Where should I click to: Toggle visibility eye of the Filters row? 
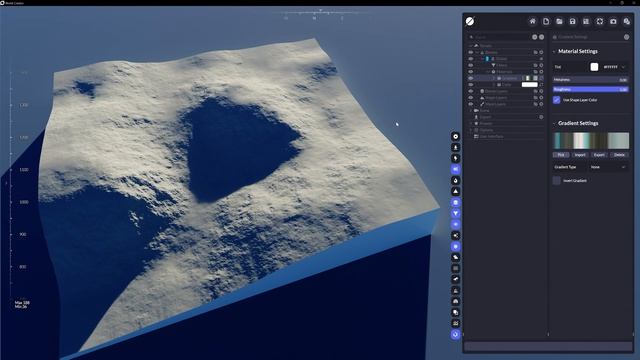[471, 65]
